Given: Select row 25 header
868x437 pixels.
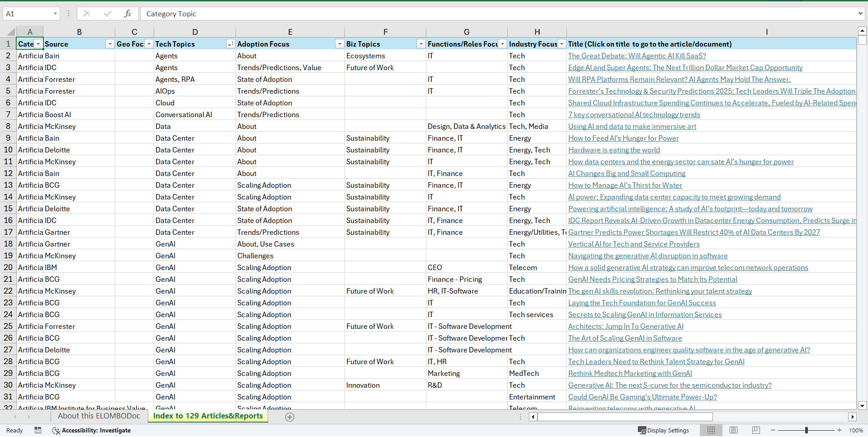Looking at the screenshot, I should point(8,326).
